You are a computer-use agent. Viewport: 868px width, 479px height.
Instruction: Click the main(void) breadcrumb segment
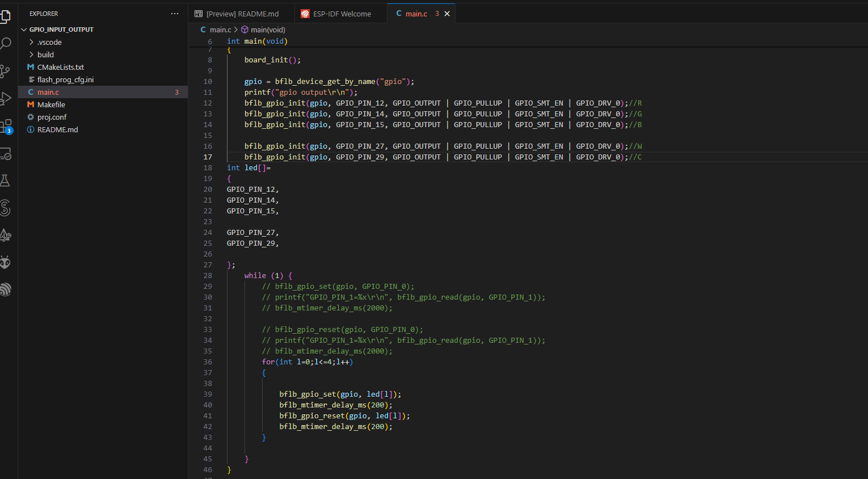[268, 30]
